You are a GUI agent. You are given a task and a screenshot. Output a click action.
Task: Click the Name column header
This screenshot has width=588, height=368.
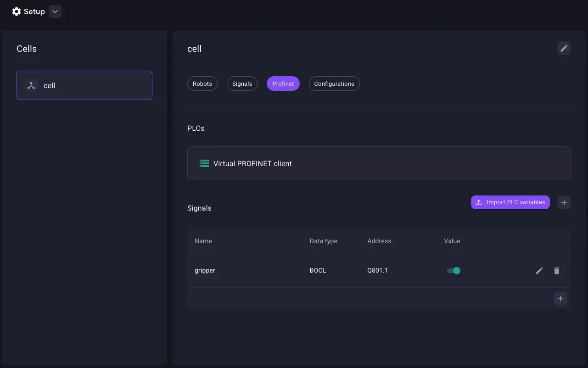[203, 241]
